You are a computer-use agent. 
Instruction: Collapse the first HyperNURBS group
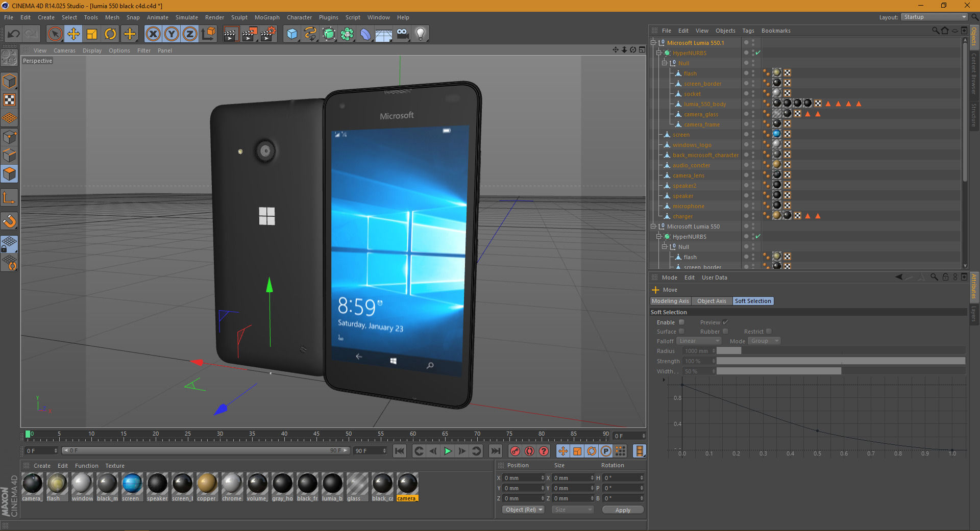(658, 53)
